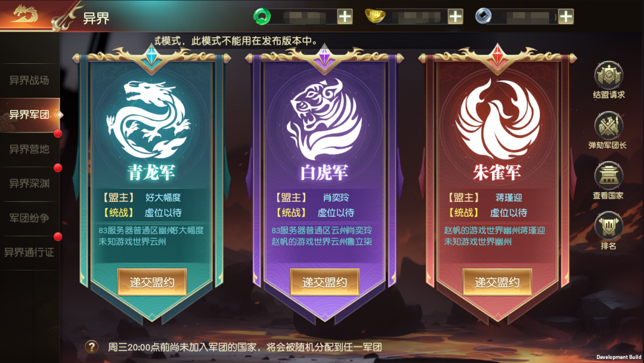Click the dragon logo back icon
644x363 pixels.
tap(26, 14)
